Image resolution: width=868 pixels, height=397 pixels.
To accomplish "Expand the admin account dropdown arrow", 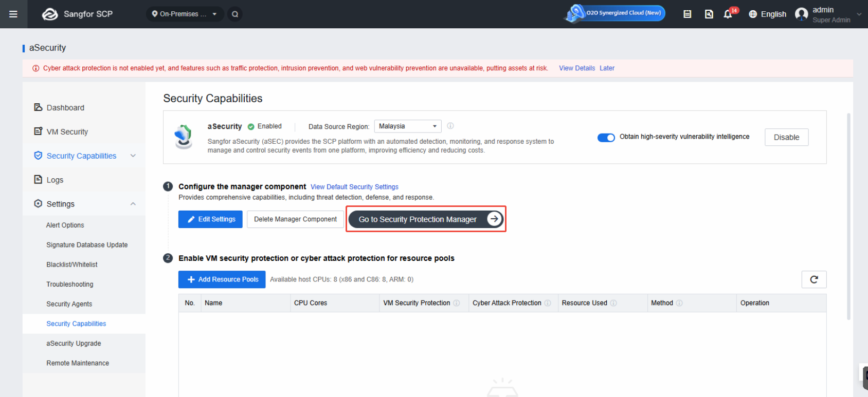I will click(x=859, y=14).
